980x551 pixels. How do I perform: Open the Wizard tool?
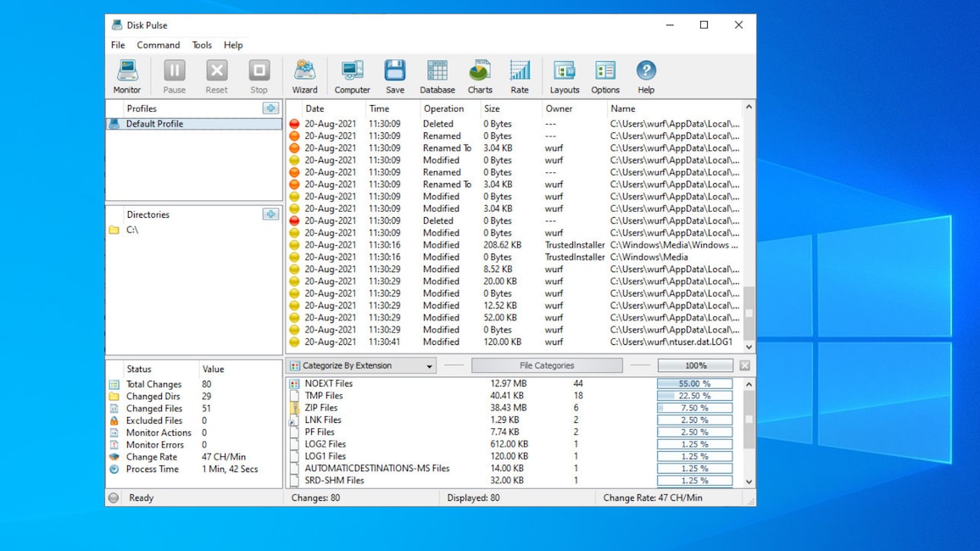(x=304, y=76)
